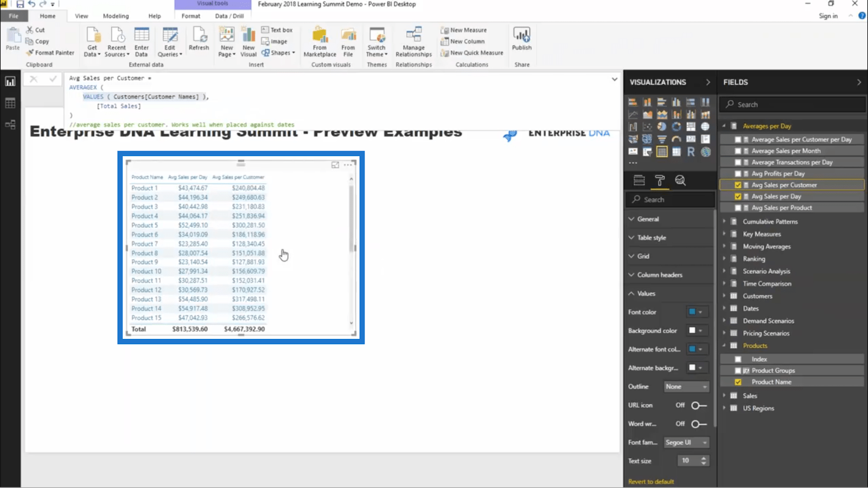Select the line chart visualization
The height and width of the screenshot is (488, 868).
click(633, 114)
